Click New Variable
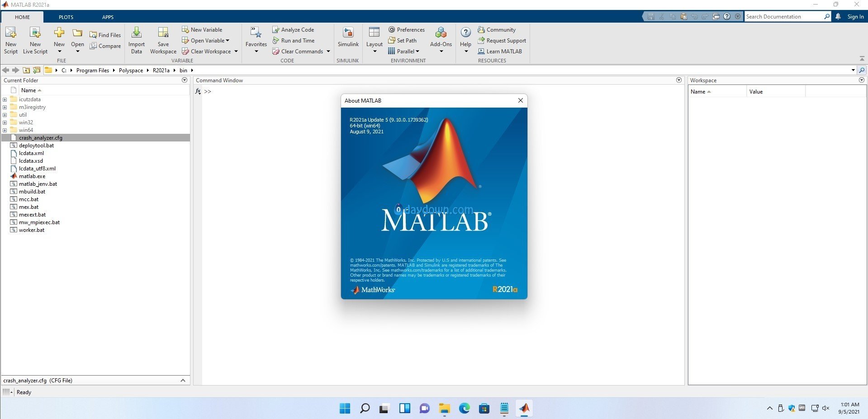This screenshot has height=419, width=868. (x=202, y=29)
